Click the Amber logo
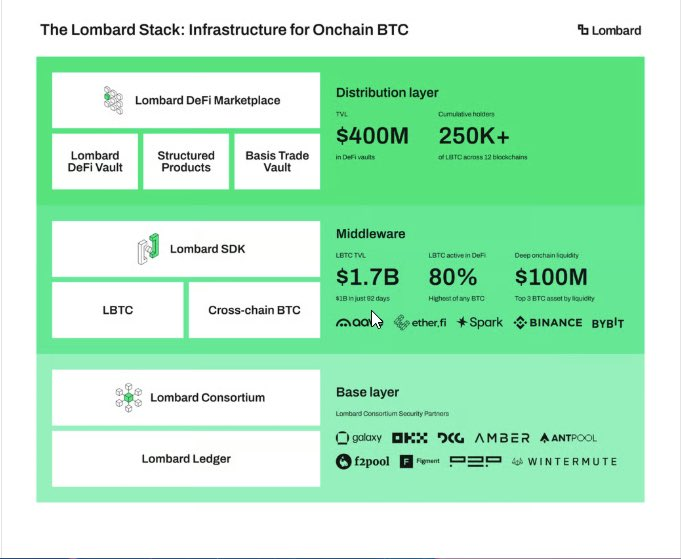The height and width of the screenshot is (559, 681). point(502,438)
